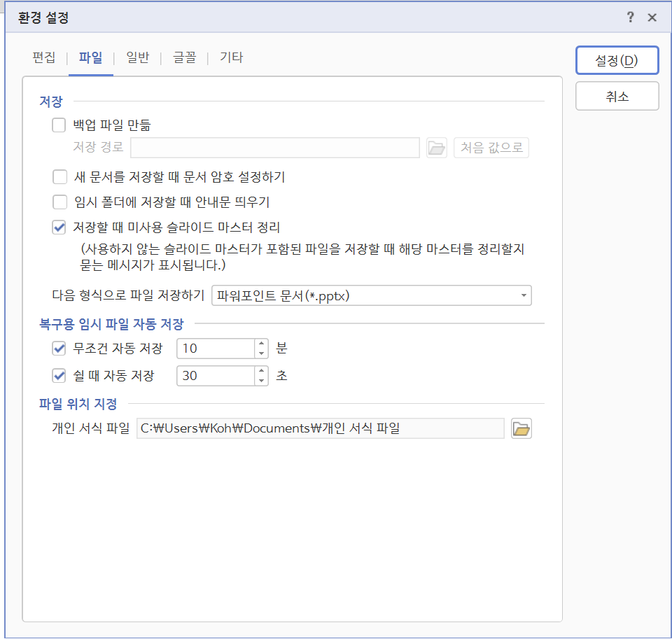Uncheck 저장할 때 미사용 슬라이드 마스터 정리
This screenshot has width=672, height=639.
tap(59, 227)
